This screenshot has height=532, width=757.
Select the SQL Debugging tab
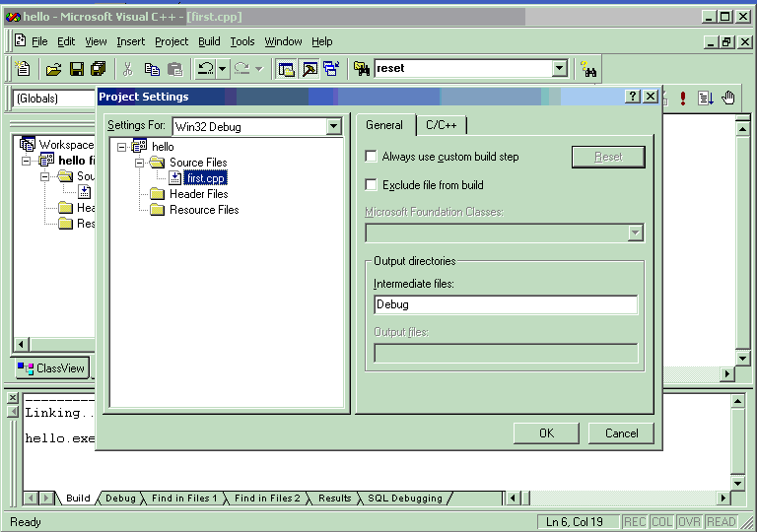[x=405, y=499]
